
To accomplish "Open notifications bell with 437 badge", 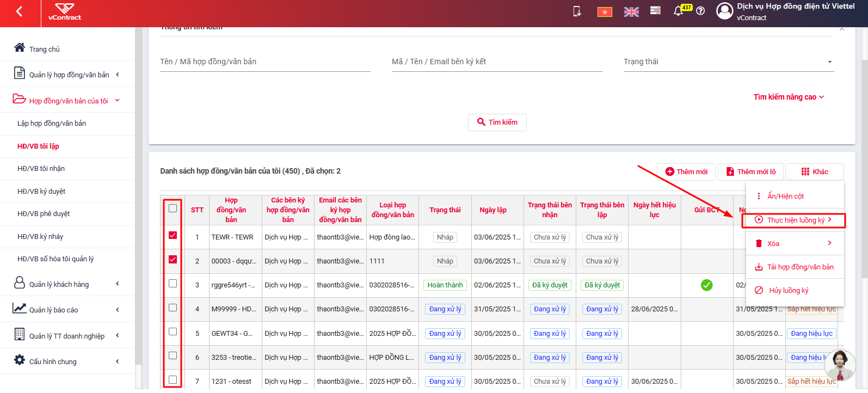I will tap(678, 11).
